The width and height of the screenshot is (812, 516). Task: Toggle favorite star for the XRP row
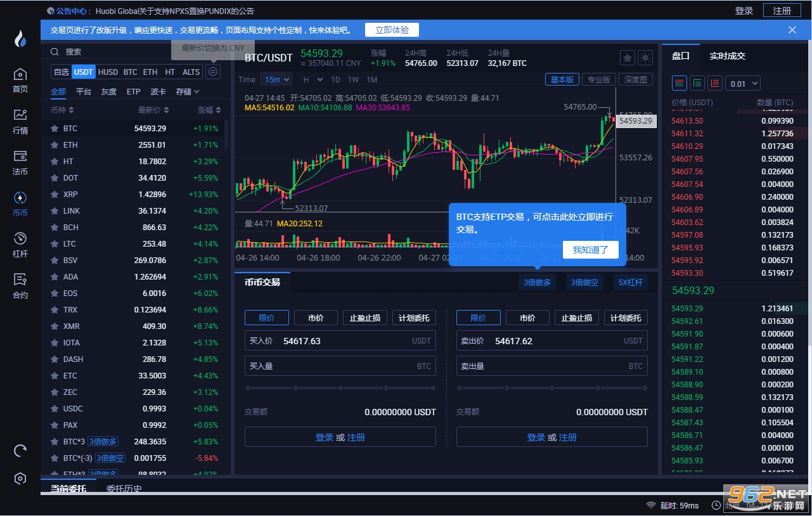[55, 194]
